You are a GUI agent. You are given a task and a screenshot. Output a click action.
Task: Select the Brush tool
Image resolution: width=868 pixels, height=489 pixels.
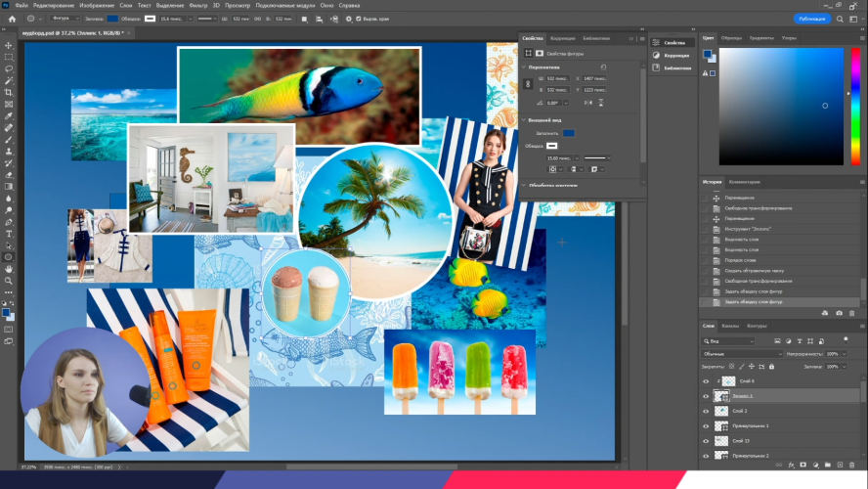8,140
